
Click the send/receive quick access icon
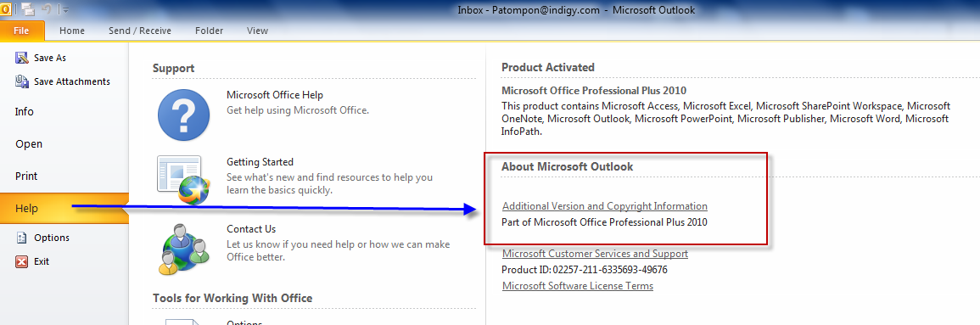27,9
